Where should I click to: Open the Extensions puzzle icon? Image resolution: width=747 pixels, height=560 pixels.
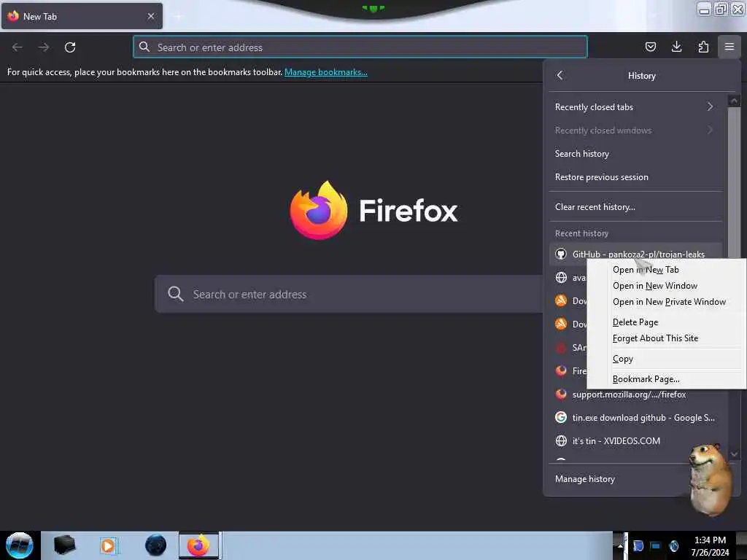(703, 47)
